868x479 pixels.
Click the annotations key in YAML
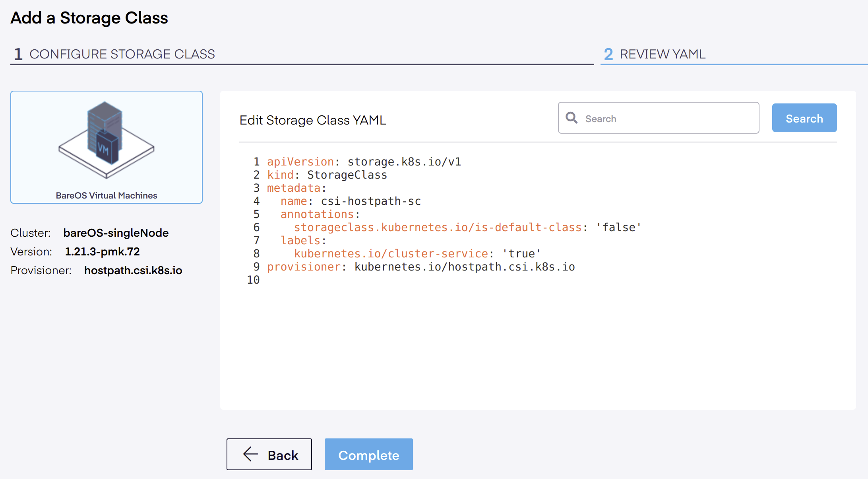click(317, 214)
